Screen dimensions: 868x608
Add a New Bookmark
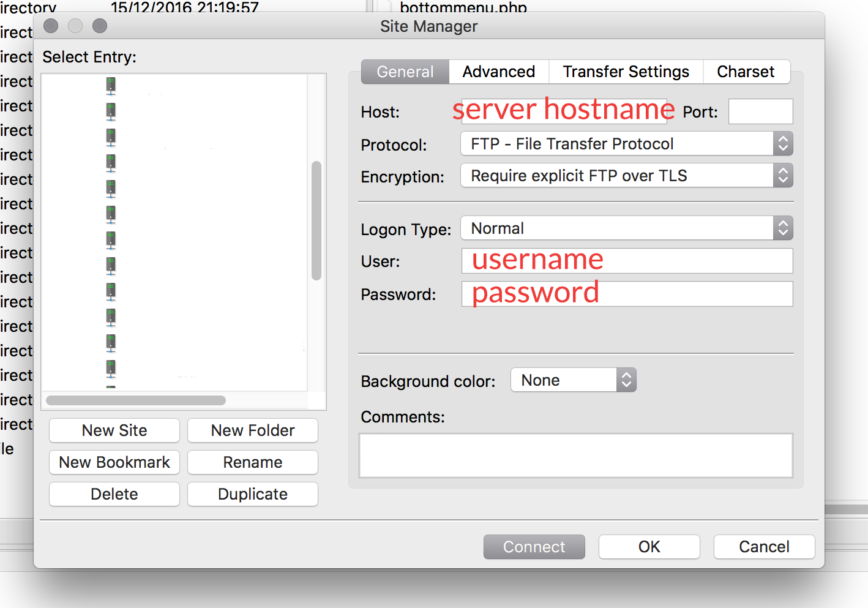114,462
